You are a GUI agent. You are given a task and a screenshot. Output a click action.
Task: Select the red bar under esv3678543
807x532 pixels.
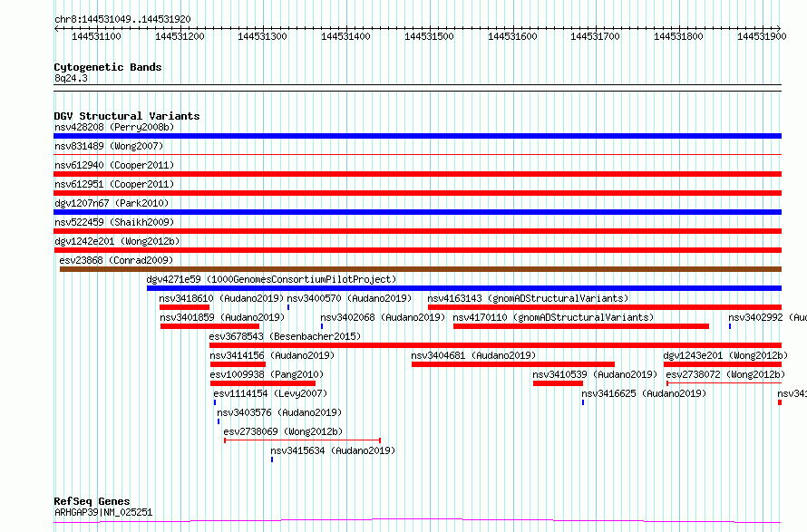pyautogui.click(x=496, y=345)
